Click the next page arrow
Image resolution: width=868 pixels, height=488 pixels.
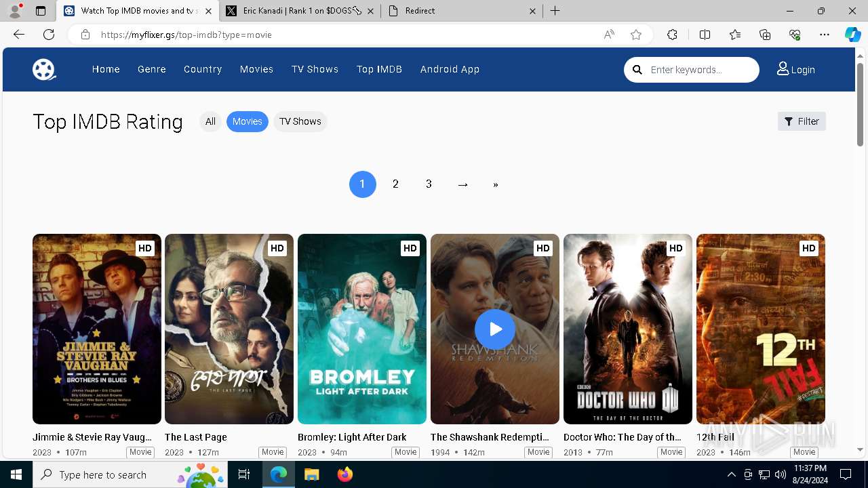(462, 184)
